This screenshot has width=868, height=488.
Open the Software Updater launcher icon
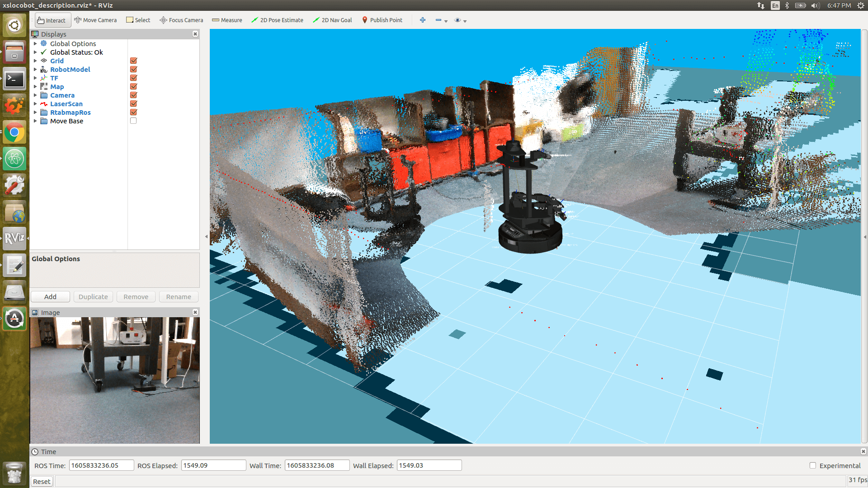(x=14, y=319)
